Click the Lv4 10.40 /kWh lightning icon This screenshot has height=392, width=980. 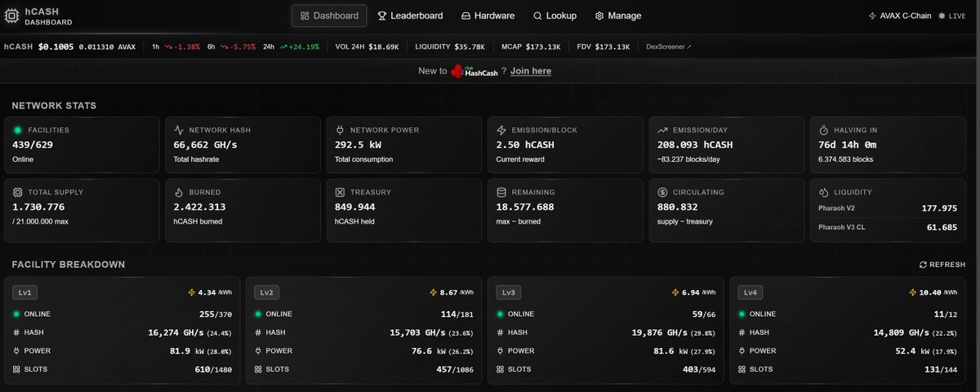coord(912,292)
